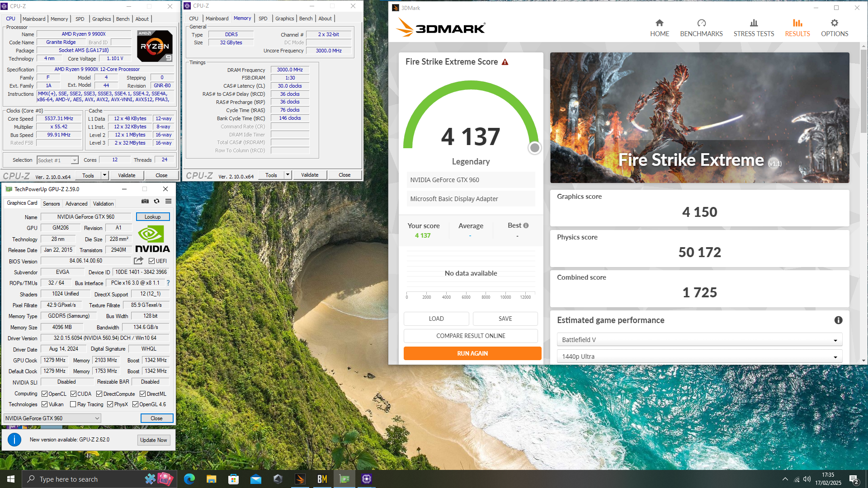
Task: Switch to the GPU-Z Advanced tab
Action: [x=76, y=204]
